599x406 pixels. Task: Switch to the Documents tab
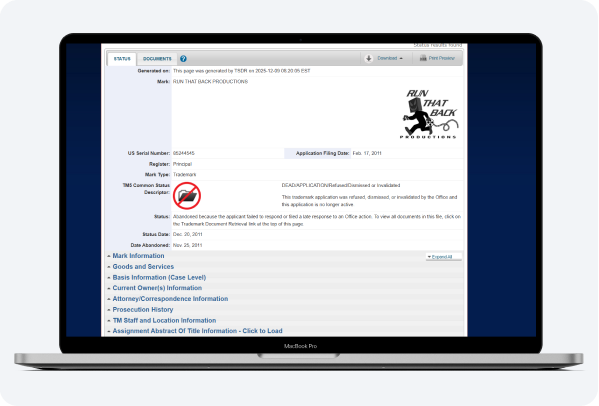(x=157, y=59)
